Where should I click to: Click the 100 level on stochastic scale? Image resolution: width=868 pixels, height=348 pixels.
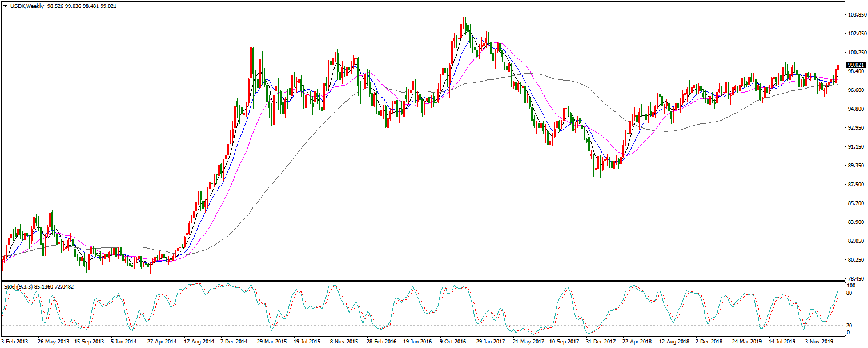point(851,285)
